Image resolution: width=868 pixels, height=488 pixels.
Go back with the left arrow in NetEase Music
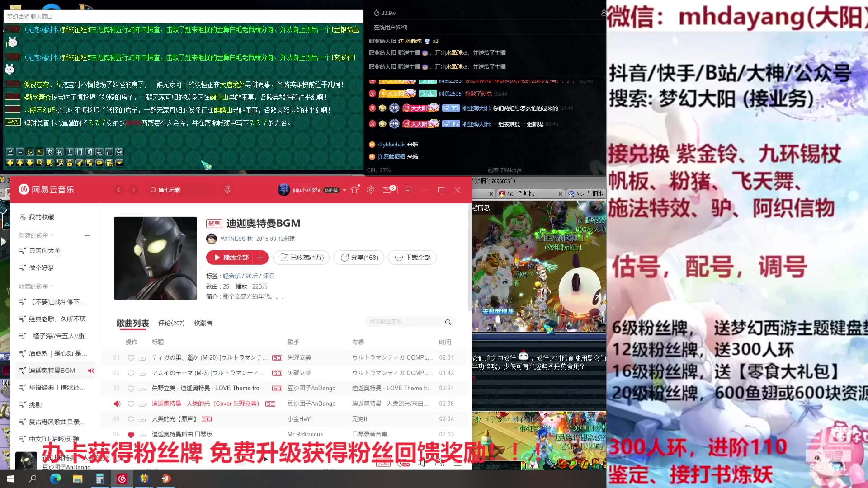click(119, 190)
